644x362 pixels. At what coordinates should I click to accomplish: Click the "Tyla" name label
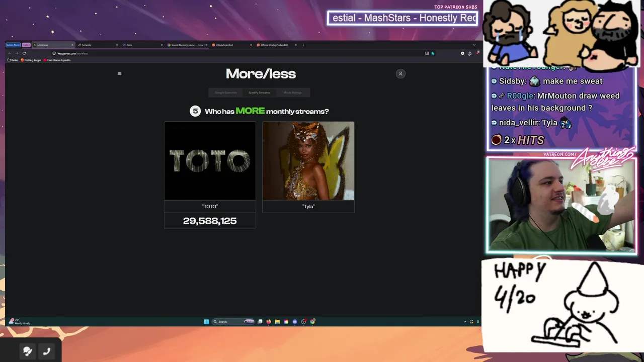tap(308, 206)
